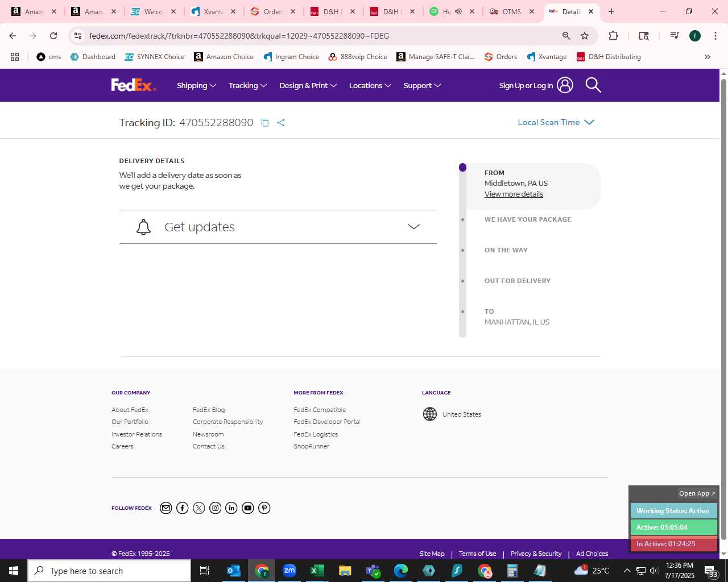
Task: Click the Careers footer link
Action: [122, 446]
